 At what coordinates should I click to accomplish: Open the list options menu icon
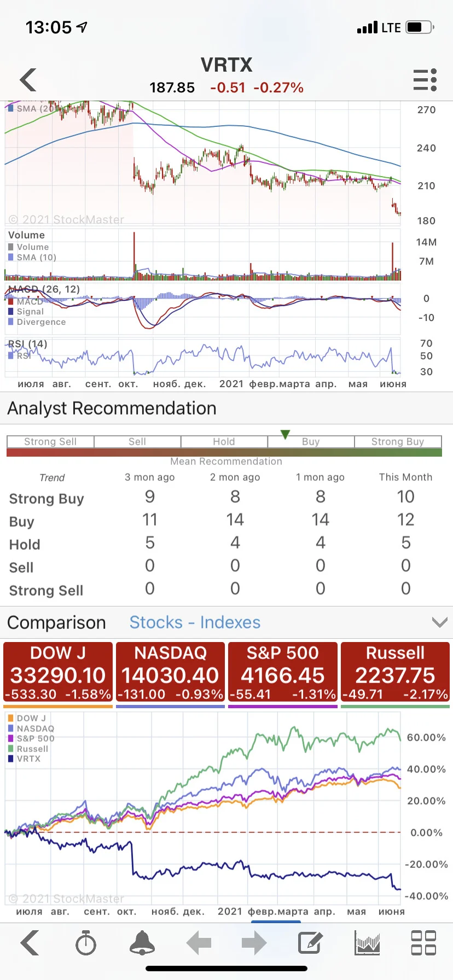click(x=425, y=80)
